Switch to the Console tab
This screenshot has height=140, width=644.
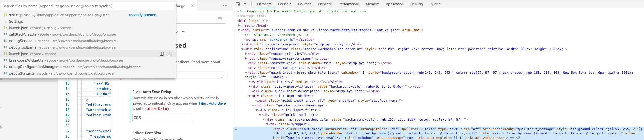tap(285, 4)
